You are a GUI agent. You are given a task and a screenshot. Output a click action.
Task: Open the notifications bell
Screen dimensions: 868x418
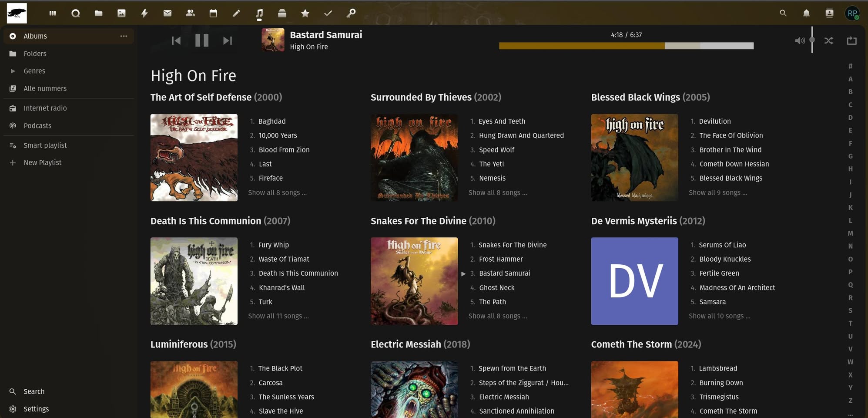(806, 13)
